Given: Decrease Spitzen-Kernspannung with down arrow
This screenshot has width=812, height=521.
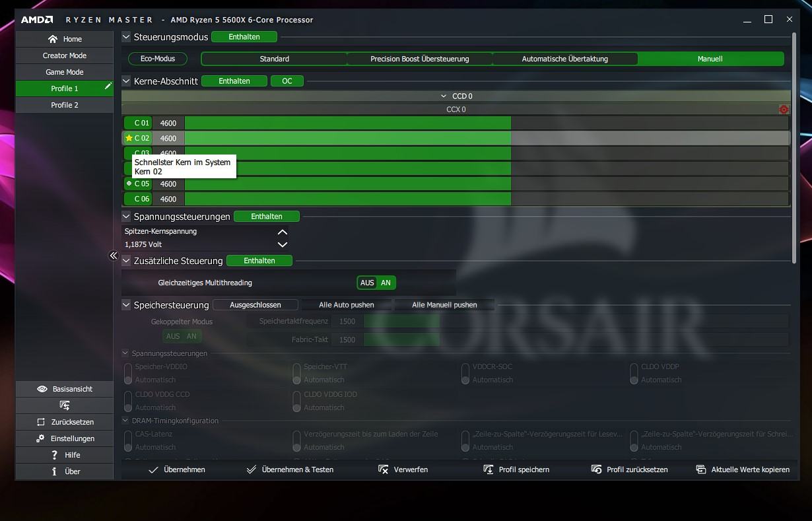Looking at the screenshot, I should tap(283, 244).
